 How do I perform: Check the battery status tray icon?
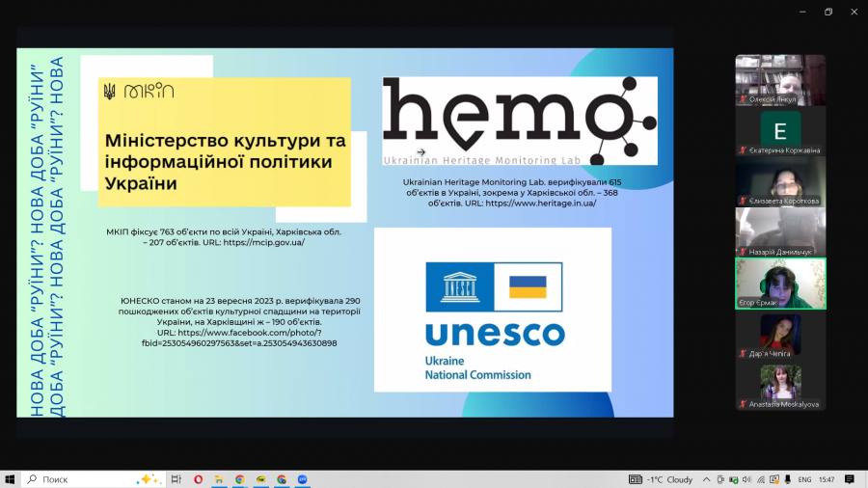(734, 479)
